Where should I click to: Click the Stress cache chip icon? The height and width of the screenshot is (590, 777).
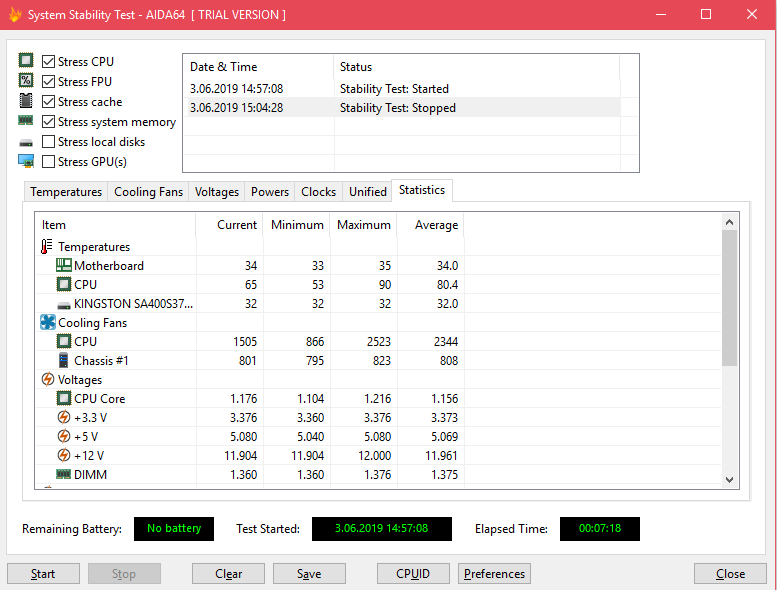pos(26,101)
